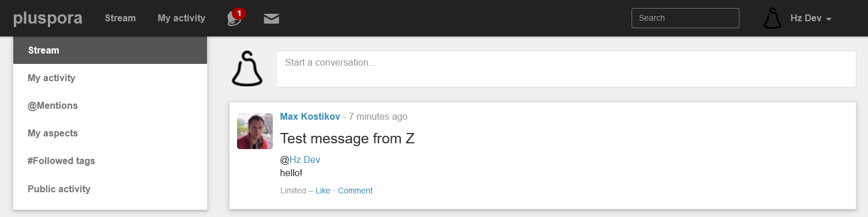Screen dimensions: 868x217
Task: Open Max Kostikov's profile photo
Action: click(x=255, y=131)
